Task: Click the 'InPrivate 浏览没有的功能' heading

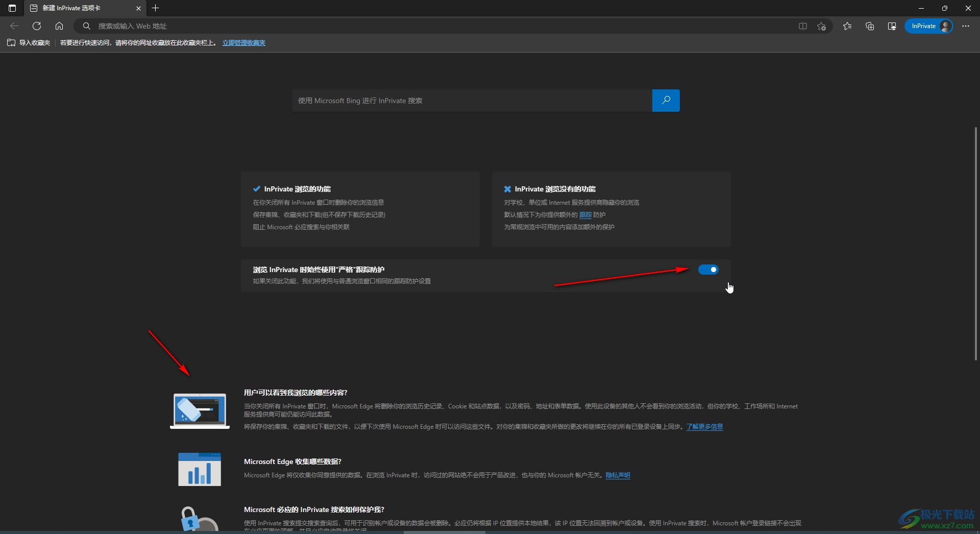Action: (555, 189)
